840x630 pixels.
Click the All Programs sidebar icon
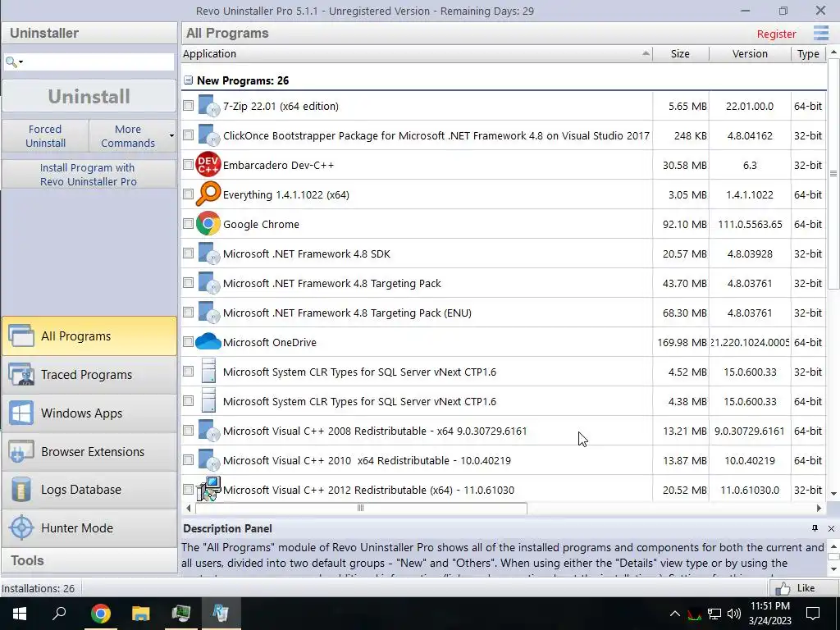tap(21, 336)
